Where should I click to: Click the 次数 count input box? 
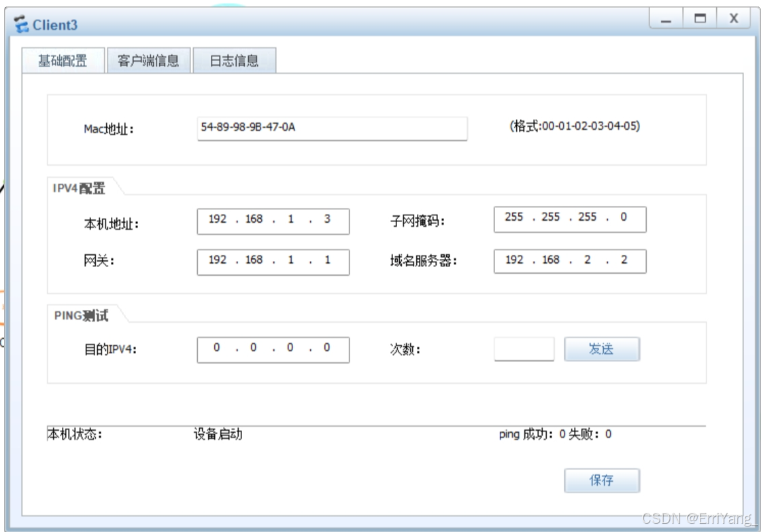pos(524,349)
